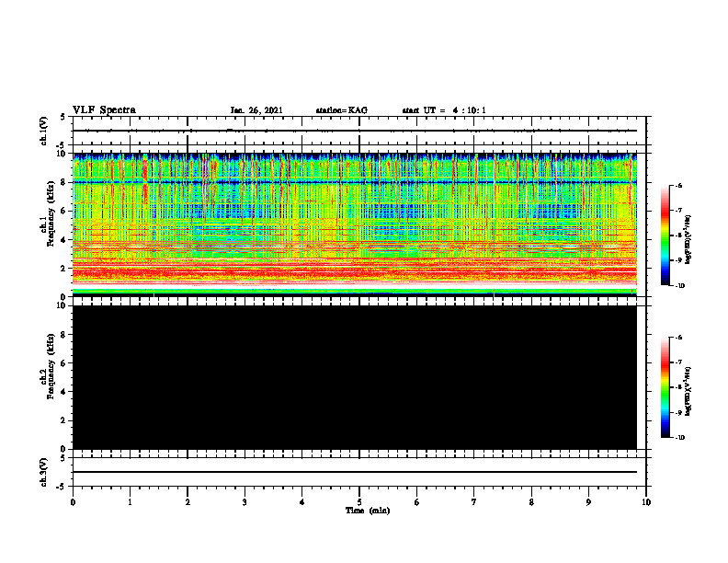Screen dimensions: 728x563
Task: Click time axis tick label "1"
Action: coord(130,502)
